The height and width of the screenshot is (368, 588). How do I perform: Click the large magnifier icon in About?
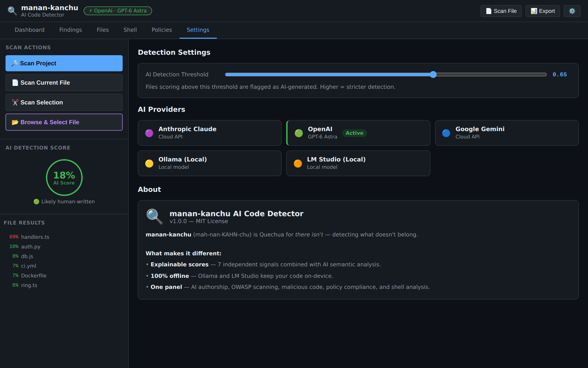click(x=155, y=216)
